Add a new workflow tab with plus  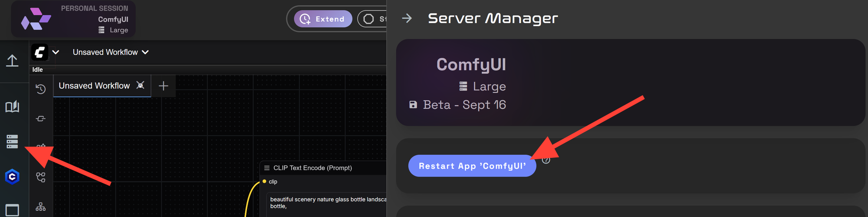[164, 86]
